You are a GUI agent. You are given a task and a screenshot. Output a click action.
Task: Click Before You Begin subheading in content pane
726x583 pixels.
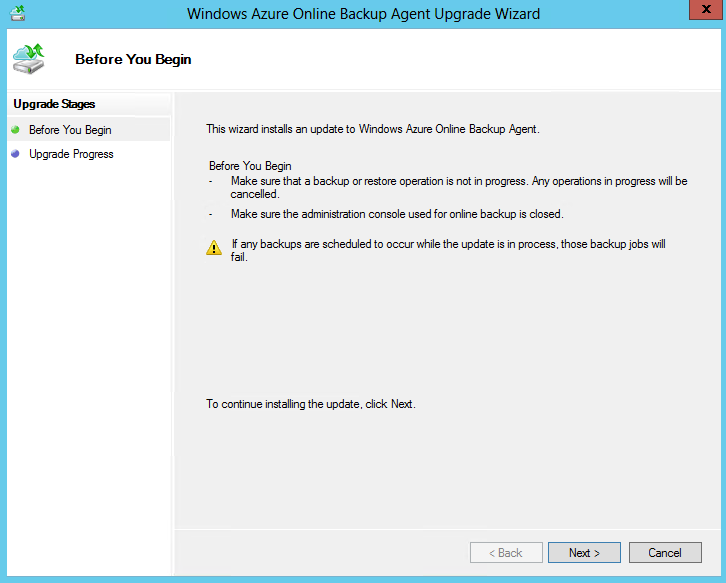coord(250,165)
